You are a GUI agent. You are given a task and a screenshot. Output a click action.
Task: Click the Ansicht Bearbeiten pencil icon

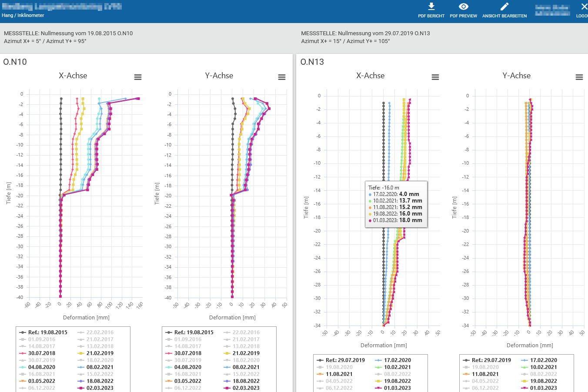click(504, 7)
